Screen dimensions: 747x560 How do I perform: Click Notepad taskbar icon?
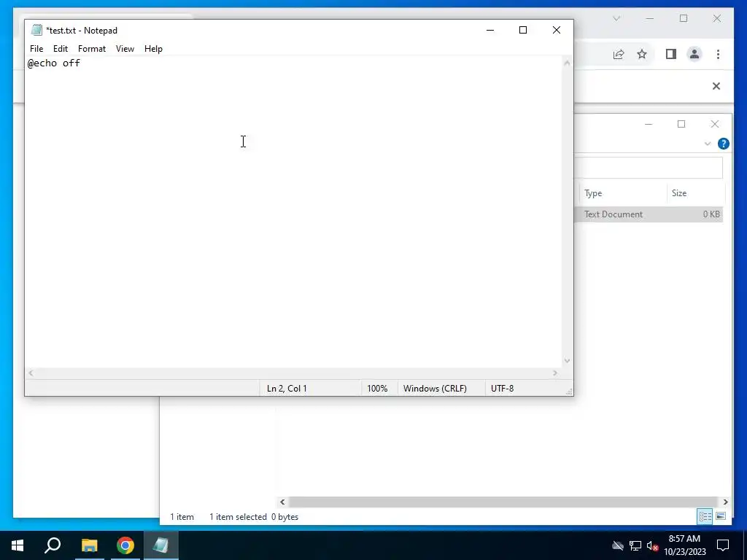click(161, 545)
